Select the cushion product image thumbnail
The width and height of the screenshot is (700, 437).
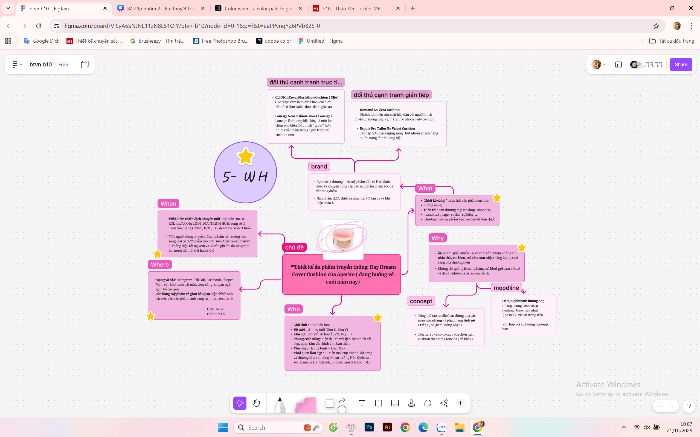(343, 238)
